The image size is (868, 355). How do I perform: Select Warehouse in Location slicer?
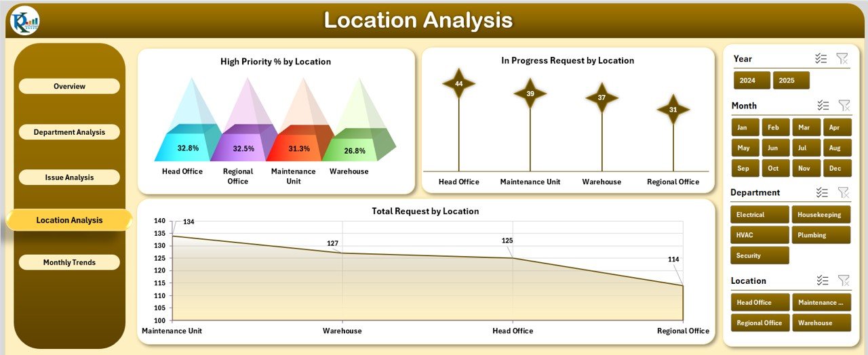pyautogui.click(x=821, y=323)
